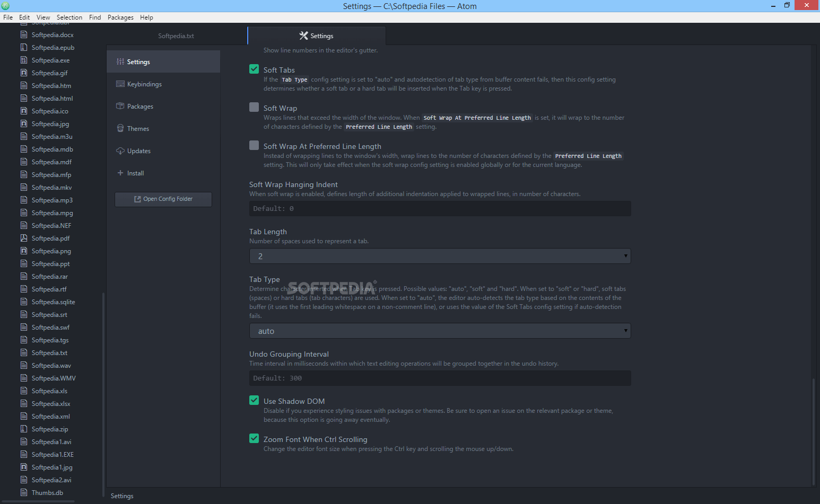The height and width of the screenshot is (504, 820).
Task: Click the image icon of Softpedia.ico
Action: point(24,111)
